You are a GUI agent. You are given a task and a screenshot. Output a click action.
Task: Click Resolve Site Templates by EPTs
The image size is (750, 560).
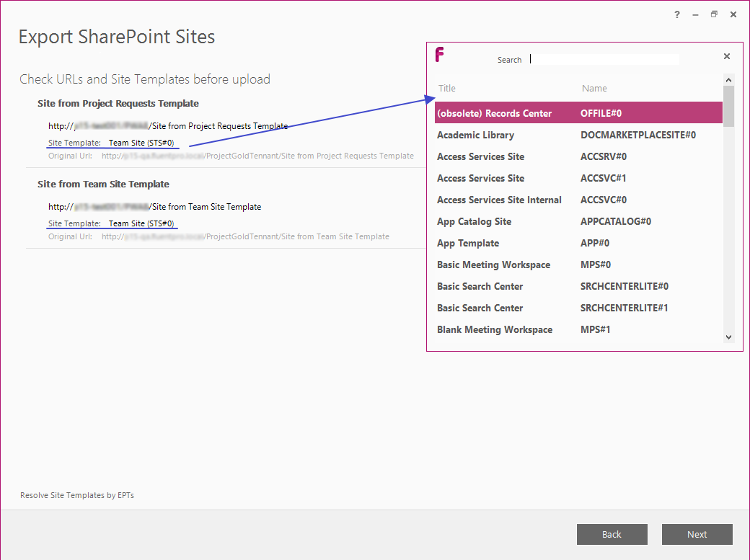coord(77,495)
